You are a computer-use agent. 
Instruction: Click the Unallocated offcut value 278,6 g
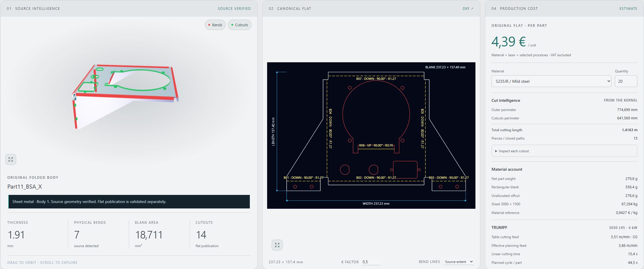pyautogui.click(x=631, y=196)
